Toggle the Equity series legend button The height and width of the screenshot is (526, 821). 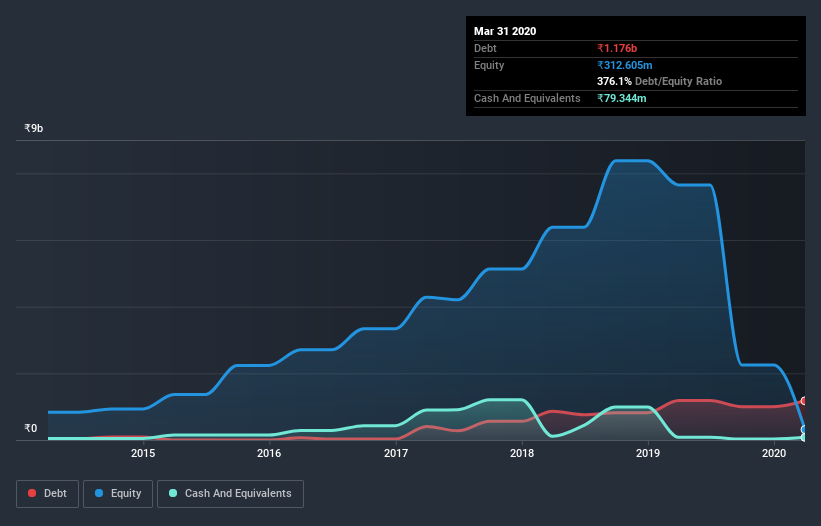point(118,494)
